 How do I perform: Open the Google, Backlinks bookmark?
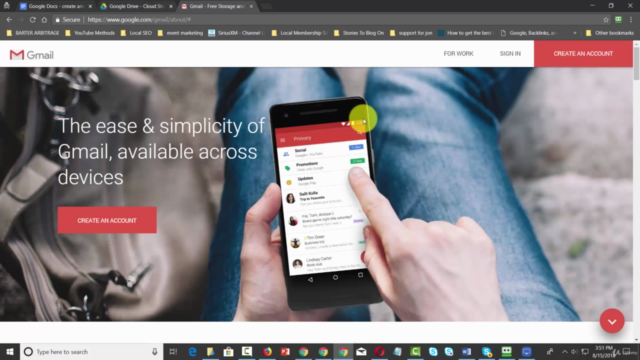pos(528,33)
